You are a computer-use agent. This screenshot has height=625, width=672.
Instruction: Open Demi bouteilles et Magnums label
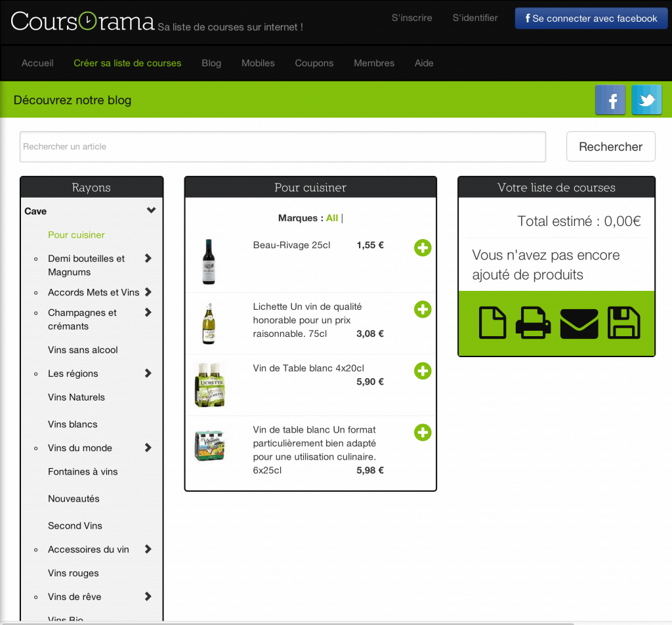pos(86,265)
